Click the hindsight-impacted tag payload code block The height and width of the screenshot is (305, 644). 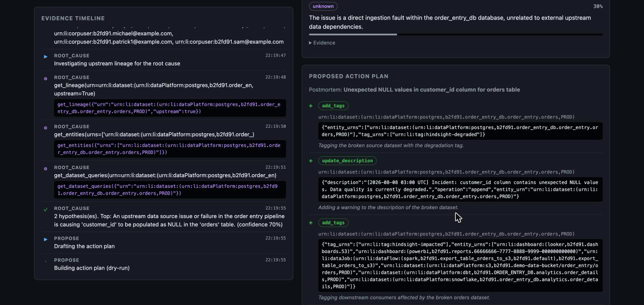tap(460, 265)
